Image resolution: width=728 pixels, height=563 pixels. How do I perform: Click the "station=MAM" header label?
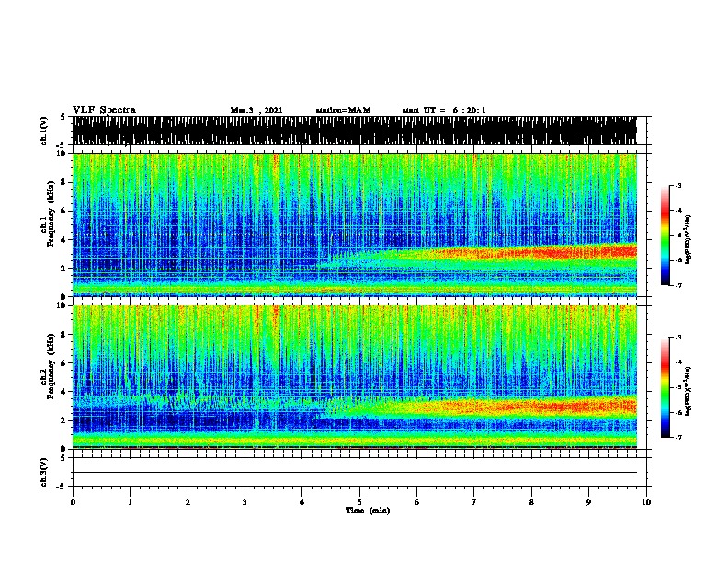click(344, 110)
